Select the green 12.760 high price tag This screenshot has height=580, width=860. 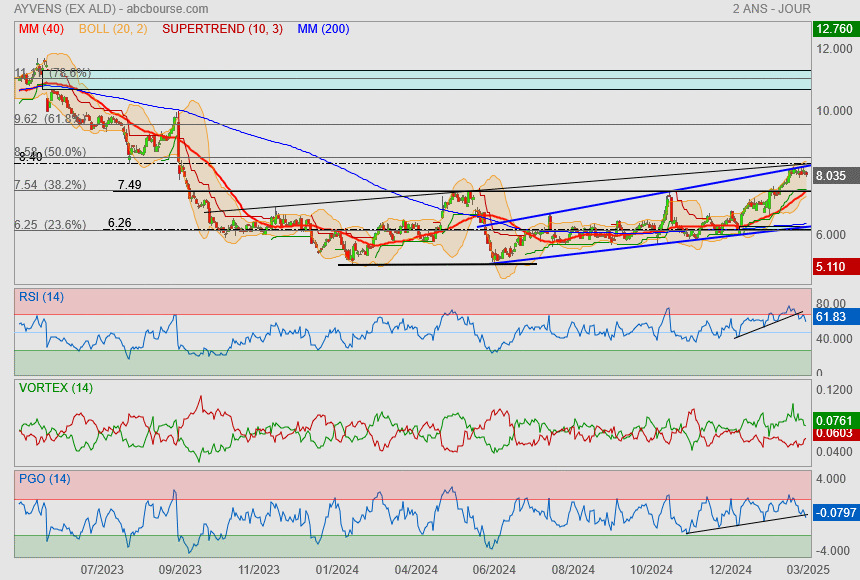pyautogui.click(x=833, y=29)
